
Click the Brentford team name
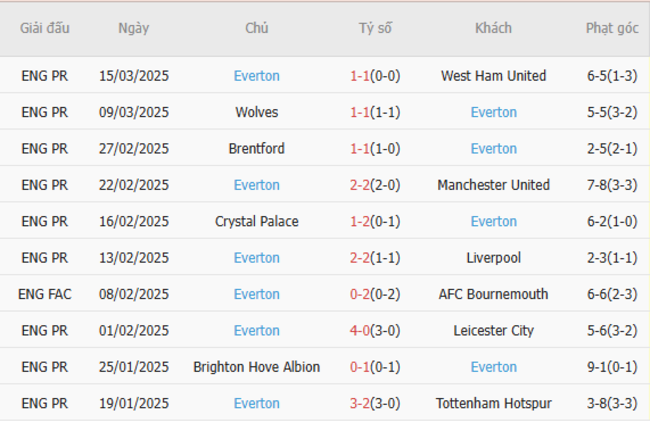[257, 149]
